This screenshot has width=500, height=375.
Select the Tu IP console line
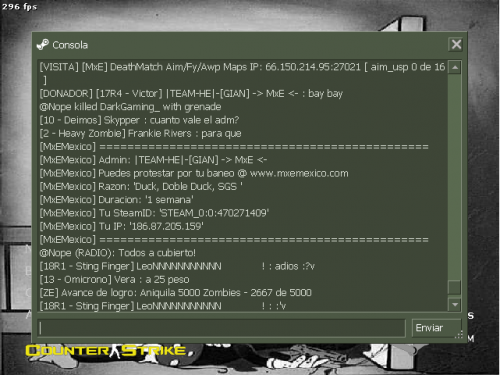coord(122,226)
